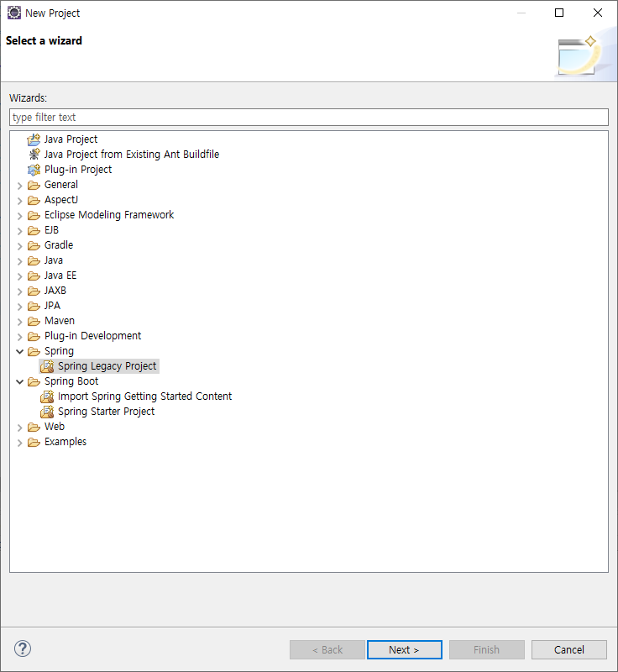Maximize the New Project dialog
Image resolution: width=618 pixels, height=672 pixels.
pyautogui.click(x=559, y=13)
